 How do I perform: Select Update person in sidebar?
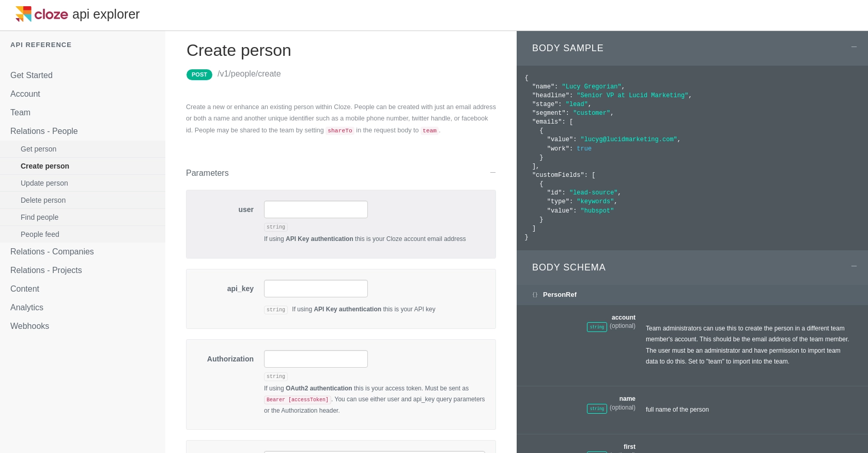point(83,183)
